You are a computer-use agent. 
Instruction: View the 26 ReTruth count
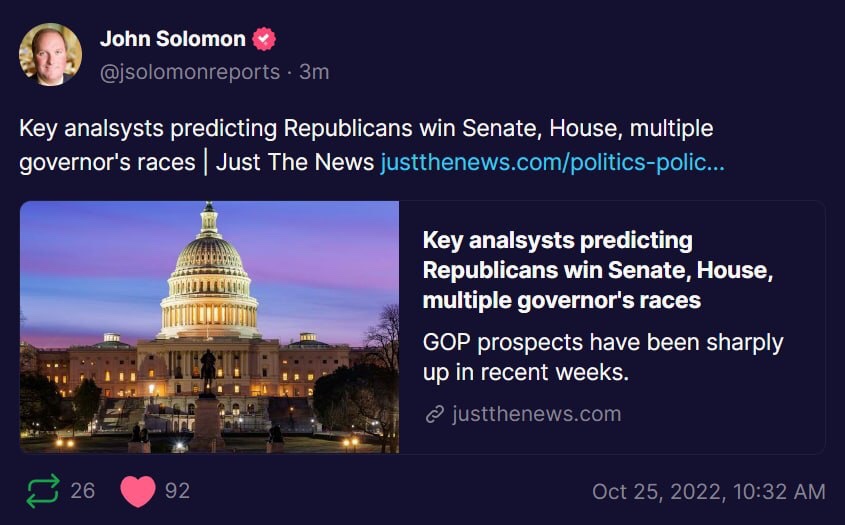tap(83, 491)
